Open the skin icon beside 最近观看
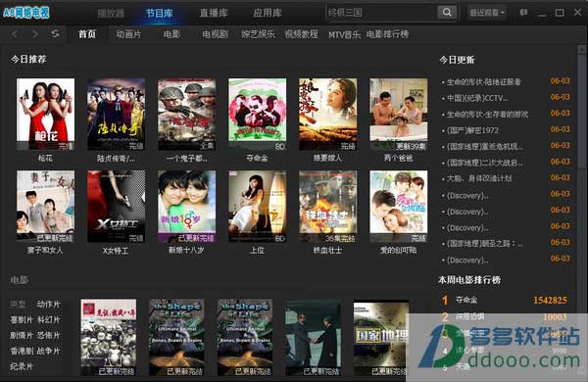Screen dimensions: 588x382 coord(524,13)
